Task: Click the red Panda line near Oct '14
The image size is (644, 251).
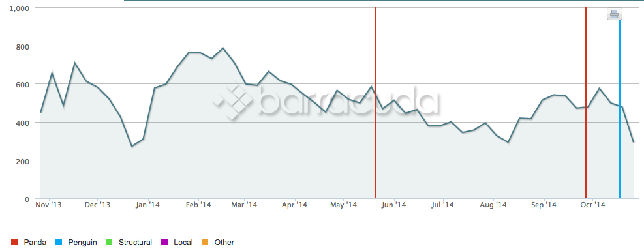Action: click(x=585, y=103)
